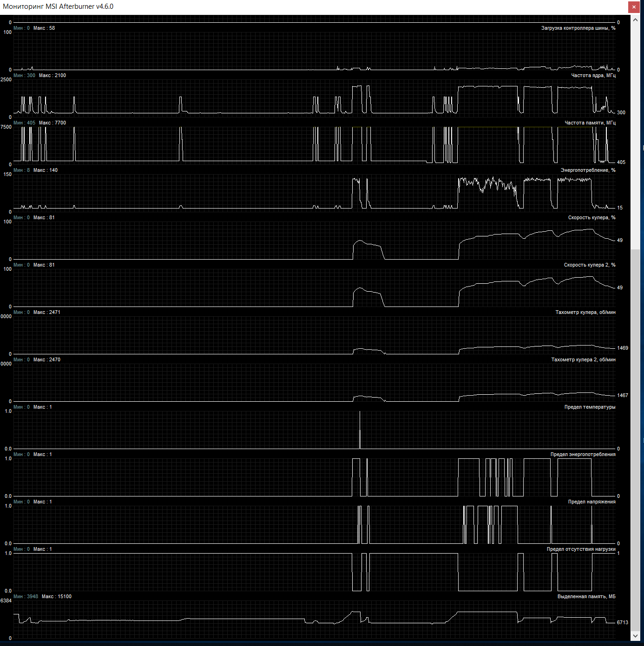Click the 'Макс : 2470' fan 2 tachometer value
The height and width of the screenshot is (646, 644).
tap(47, 359)
